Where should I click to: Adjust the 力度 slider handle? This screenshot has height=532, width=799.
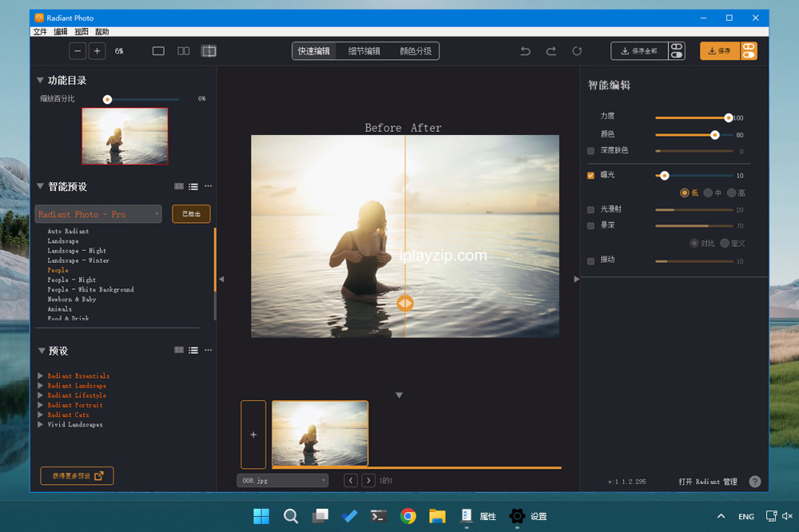[x=728, y=117]
